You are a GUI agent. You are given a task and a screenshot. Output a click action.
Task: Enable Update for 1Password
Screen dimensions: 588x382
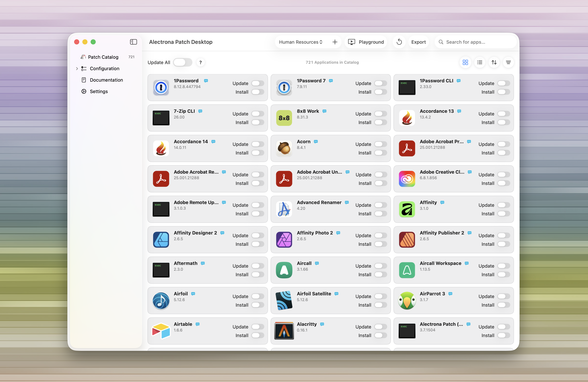click(258, 83)
